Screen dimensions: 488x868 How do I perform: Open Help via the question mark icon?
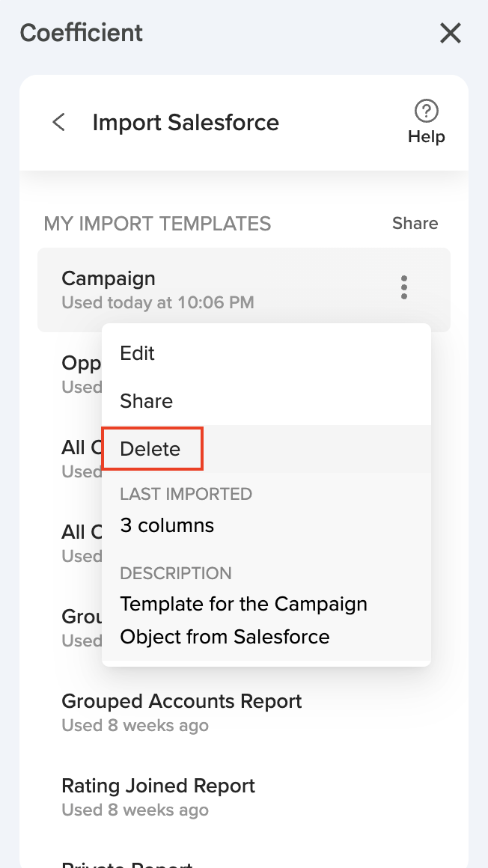(426, 111)
